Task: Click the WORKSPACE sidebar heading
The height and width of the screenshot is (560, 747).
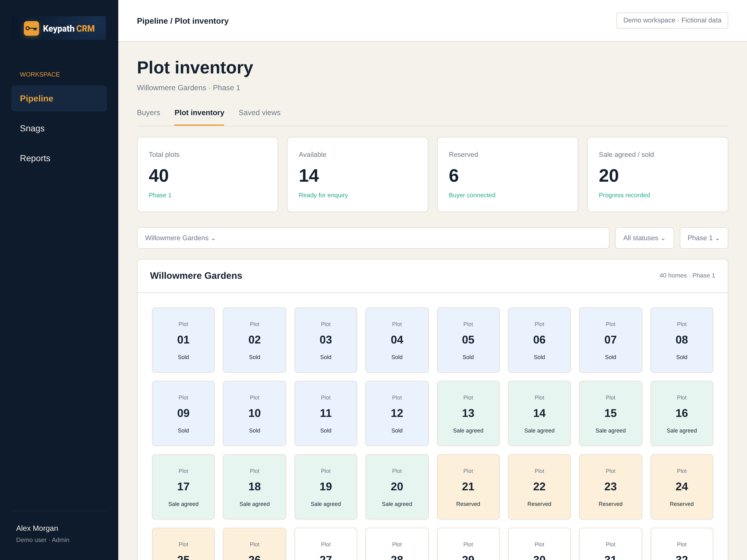Action: 40,74
